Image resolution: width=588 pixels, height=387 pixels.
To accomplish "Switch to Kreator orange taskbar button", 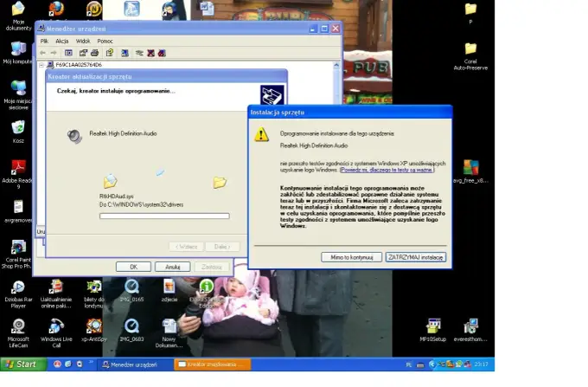I will tap(213, 364).
